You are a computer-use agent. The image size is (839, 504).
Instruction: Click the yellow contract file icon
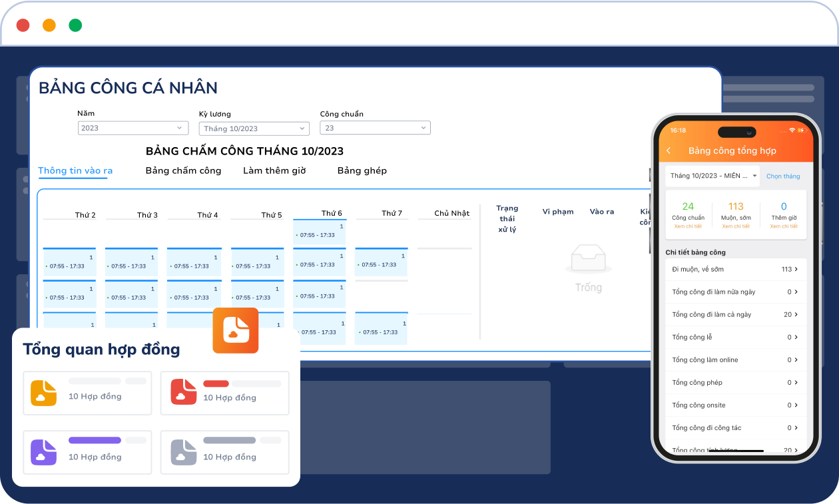click(43, 393)
